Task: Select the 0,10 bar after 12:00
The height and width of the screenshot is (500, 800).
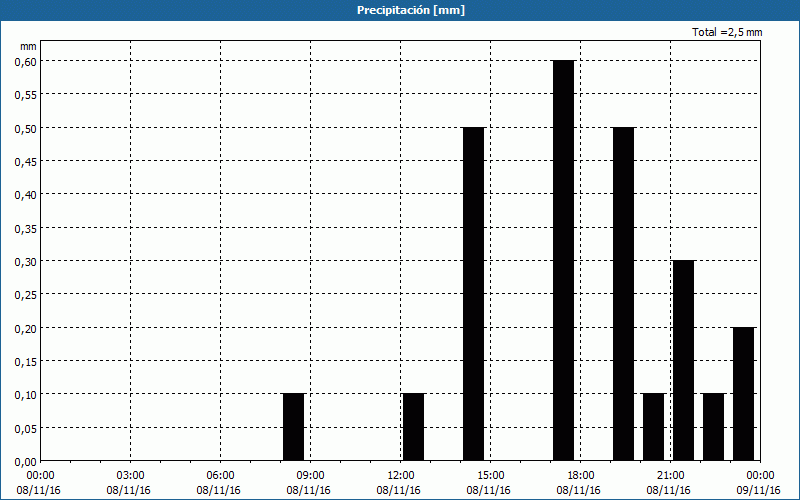Action: pos(414,427)
